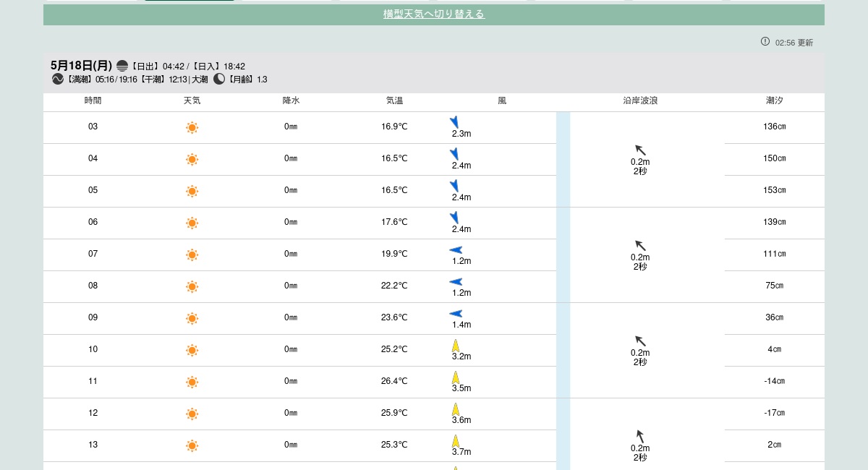
Task: Click the update info icon near 02:56
Action: coord(765,41)
